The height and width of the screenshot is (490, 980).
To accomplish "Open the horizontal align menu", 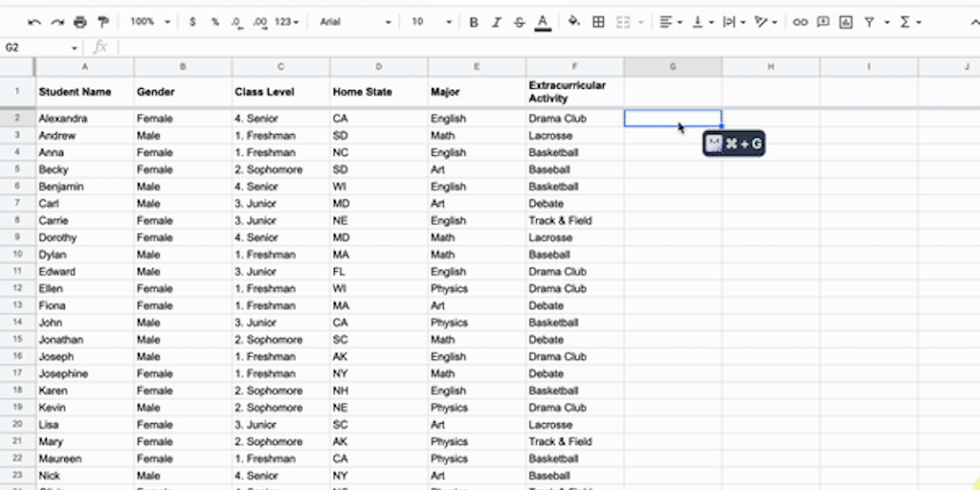I will point(671,22).
